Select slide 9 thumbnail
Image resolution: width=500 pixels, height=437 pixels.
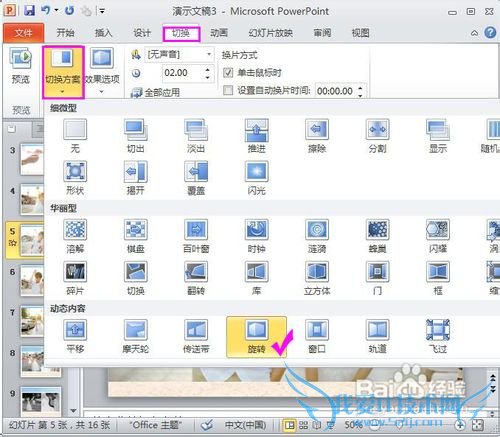(x=41, y=401)
